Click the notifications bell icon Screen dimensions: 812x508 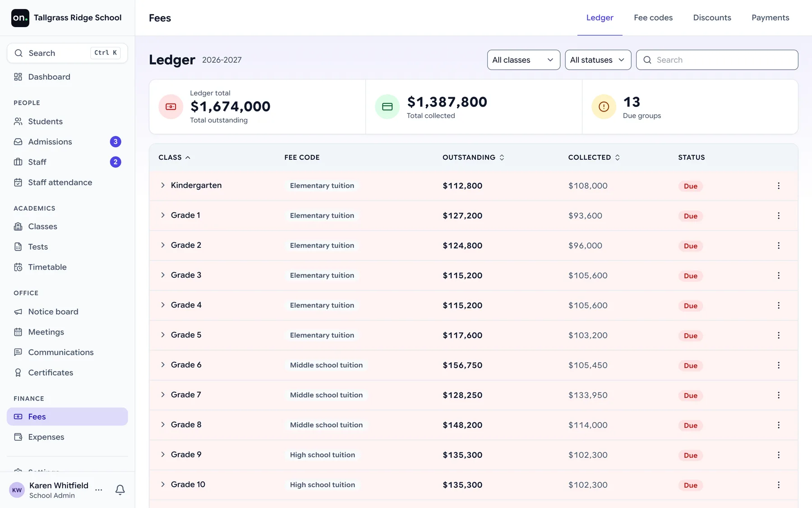point(120,490)
